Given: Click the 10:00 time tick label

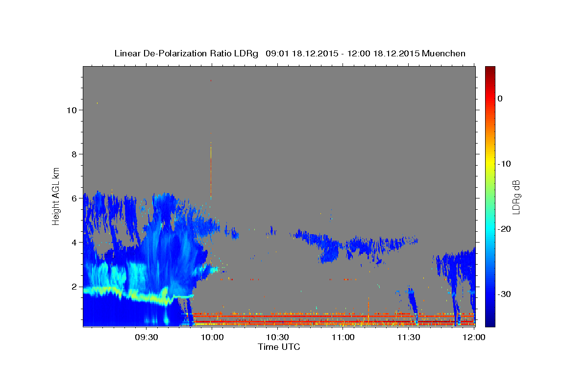Looking at the screenshot, I should click(212, 338).
